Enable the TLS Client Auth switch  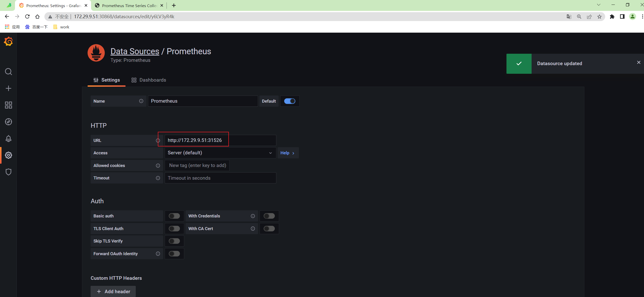(174, 229)
